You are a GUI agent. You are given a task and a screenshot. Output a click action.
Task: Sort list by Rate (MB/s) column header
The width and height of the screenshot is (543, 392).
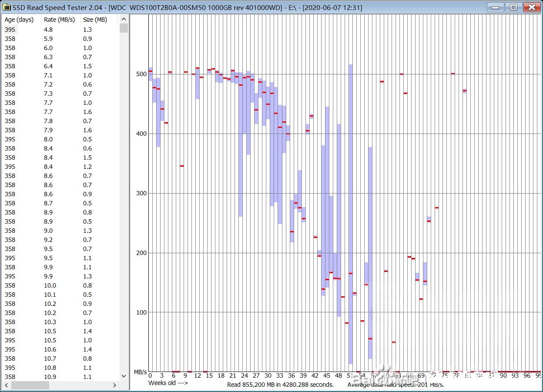click(x=59, y=20)
